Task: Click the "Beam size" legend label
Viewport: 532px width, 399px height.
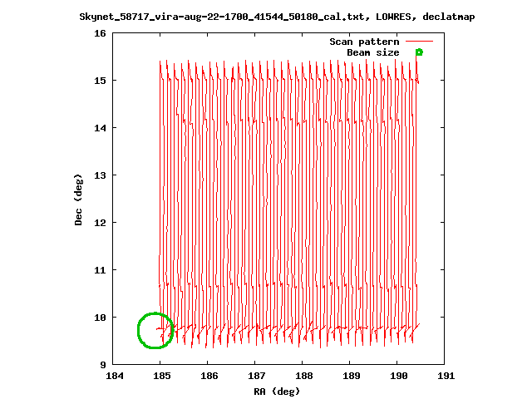Action: click(x=373, y=52)
